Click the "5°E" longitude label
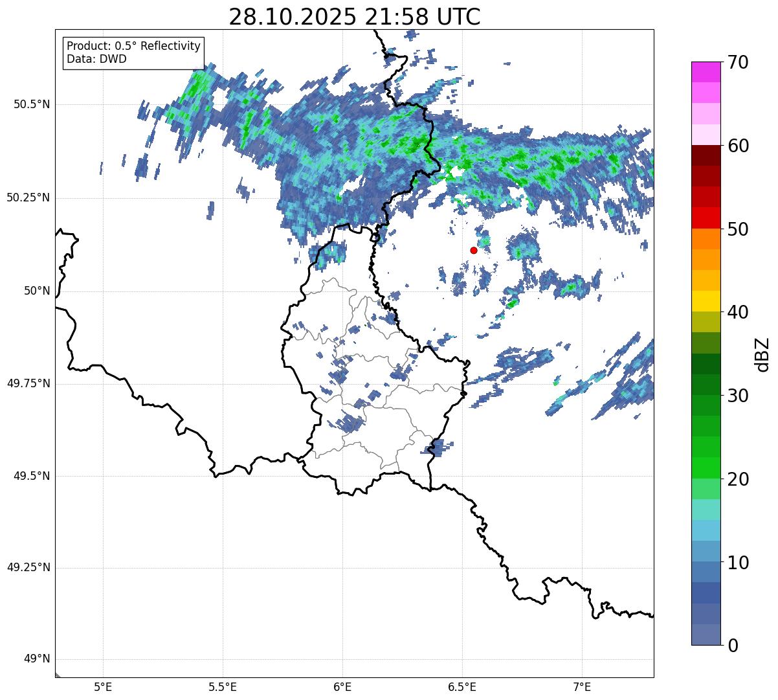Image resolution: width=778 pixels, height=700 pixels. tap(103, 687)
